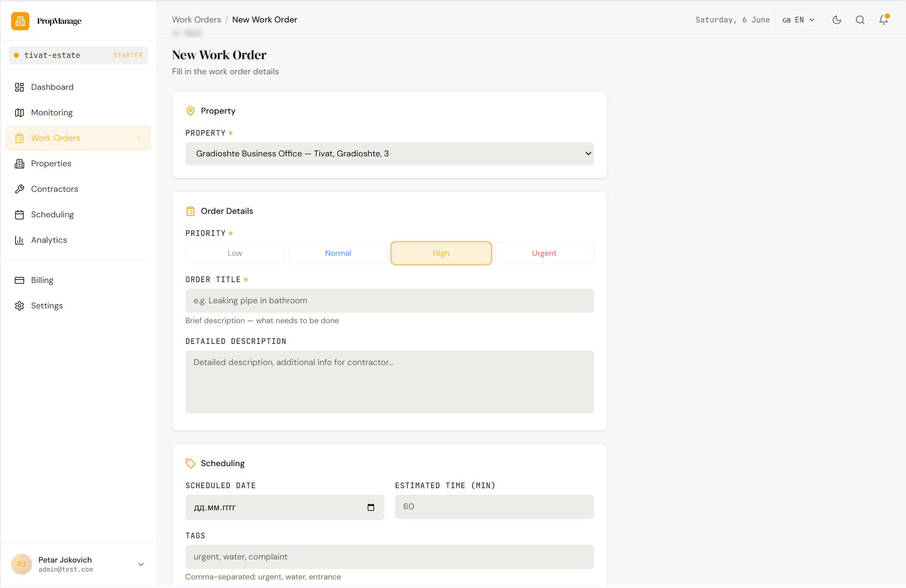Toggle dark mode with moon icon
Screen dimensions: 906x588
pos(837,20)
